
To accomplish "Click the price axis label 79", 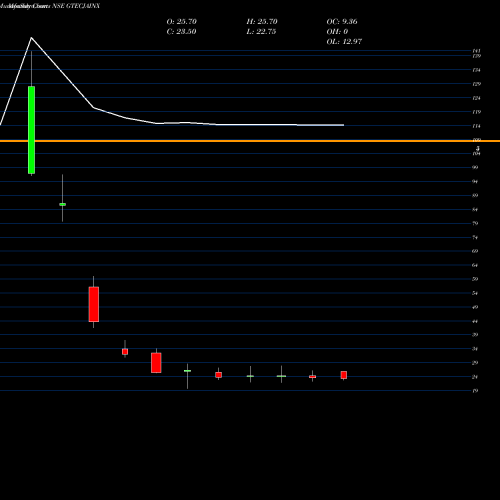I will [475, 223].
